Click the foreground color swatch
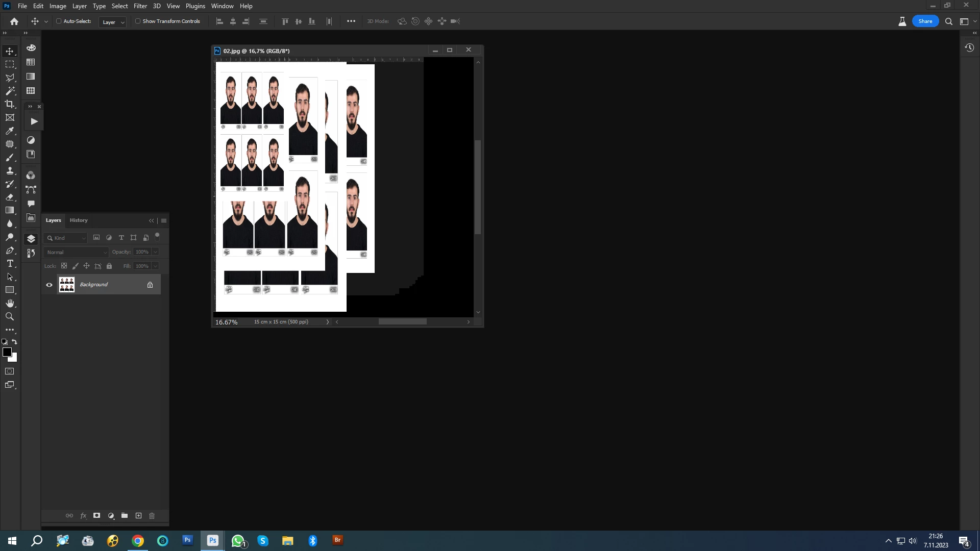Screen dimensions: 980x551 [x=7, y=352]
